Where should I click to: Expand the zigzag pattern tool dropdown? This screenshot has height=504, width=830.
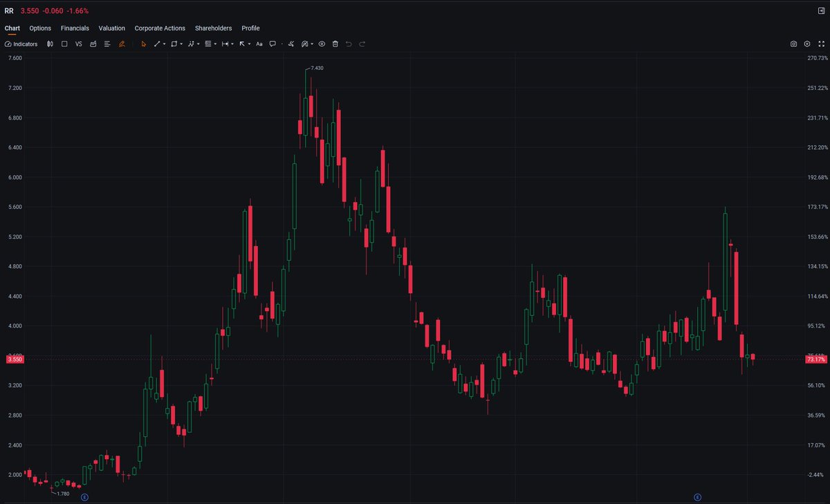click(199, 44)
